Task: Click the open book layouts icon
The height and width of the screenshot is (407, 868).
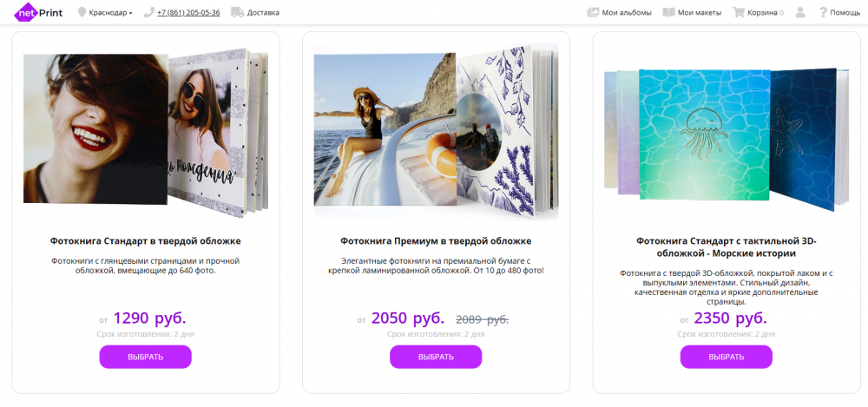Action: (668, 13)
